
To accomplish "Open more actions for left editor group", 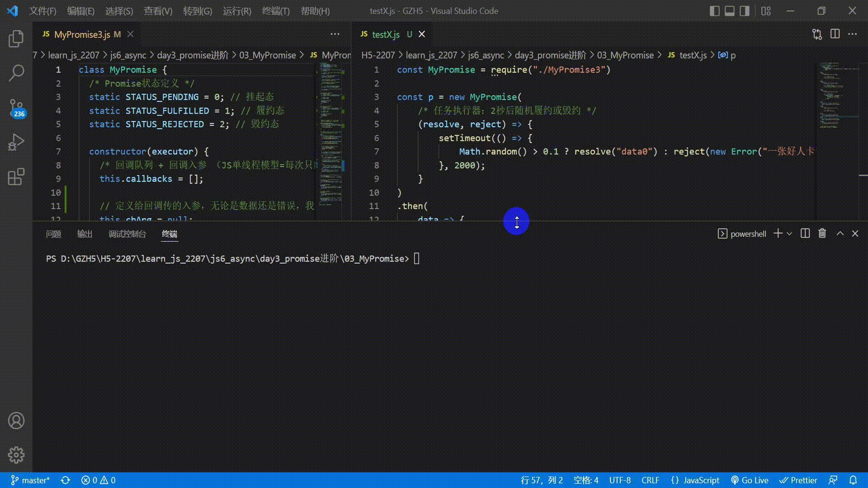I will tap(335, 34).
